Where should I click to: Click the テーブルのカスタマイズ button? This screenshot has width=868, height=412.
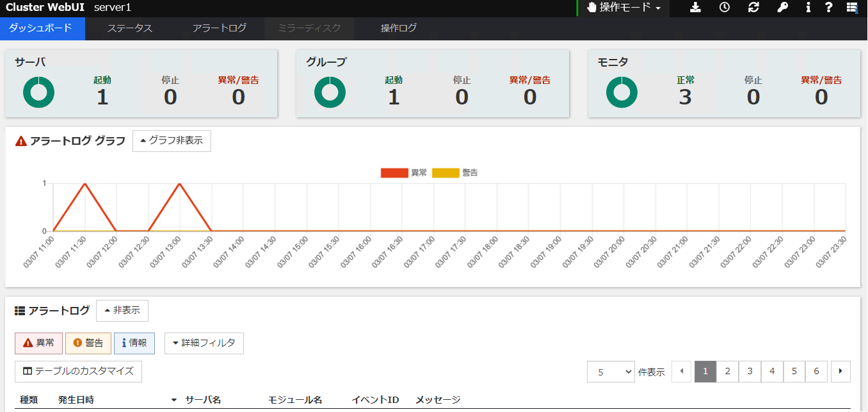pos(78,372)
